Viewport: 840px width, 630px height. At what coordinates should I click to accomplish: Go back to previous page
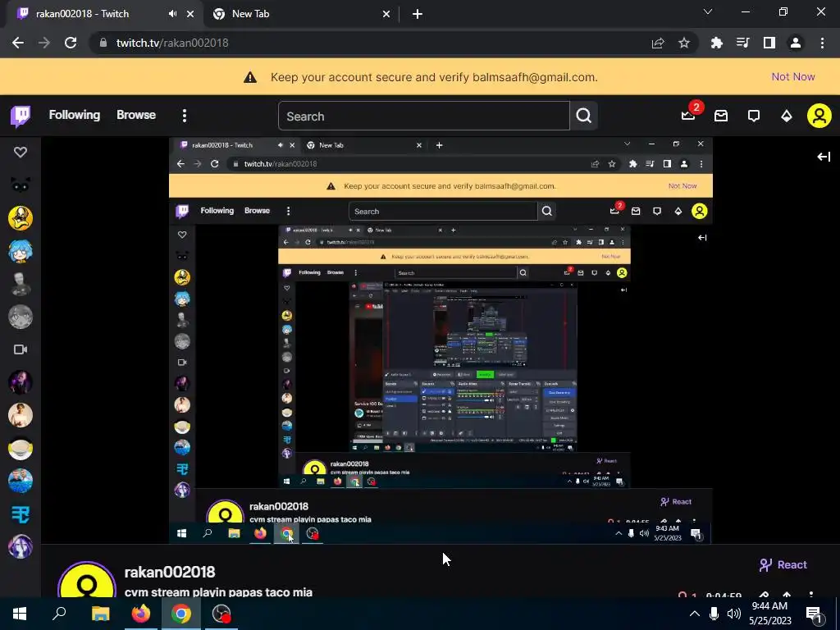point(18,43)
